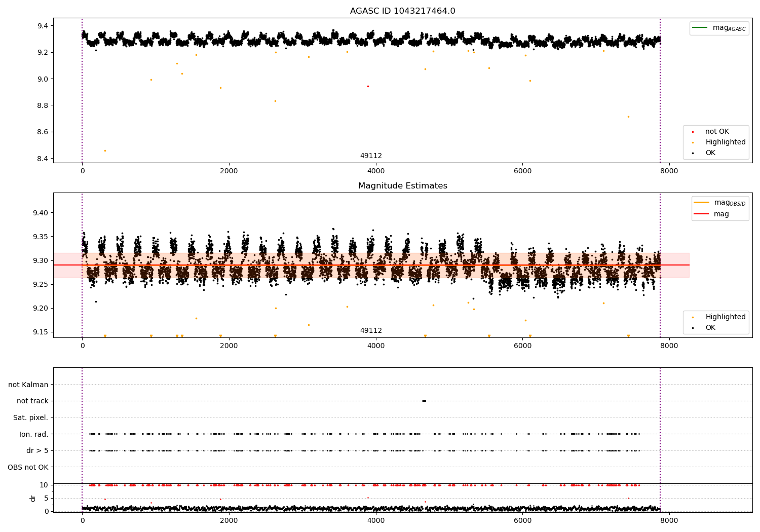This screenshot has width=760, height=532.
Task: Click the '9.15' y-axis tick label
Action: [x=41, y=332]
